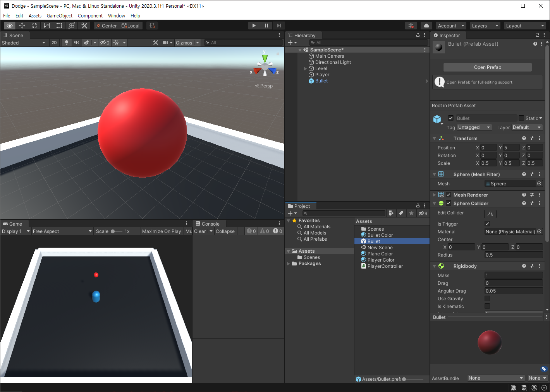
Task: Click the Edit Collider button
Action: [490, 214]
